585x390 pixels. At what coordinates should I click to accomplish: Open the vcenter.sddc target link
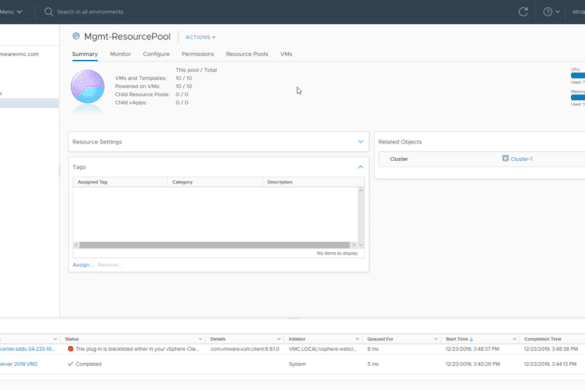pyautogui.click(x=27, y=349)
